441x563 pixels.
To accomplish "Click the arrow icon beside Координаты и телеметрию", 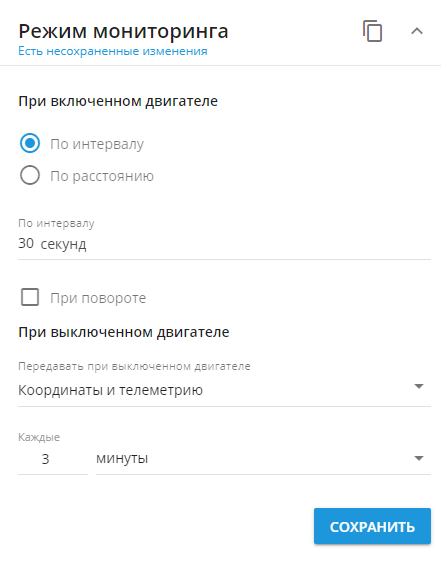I will coord(419,386).
